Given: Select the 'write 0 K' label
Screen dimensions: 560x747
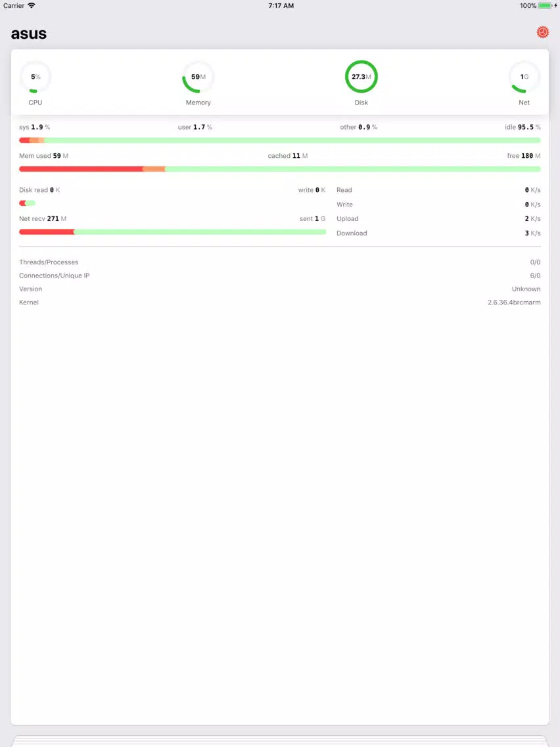Looking at the screenshot, I should pos(312,190).
